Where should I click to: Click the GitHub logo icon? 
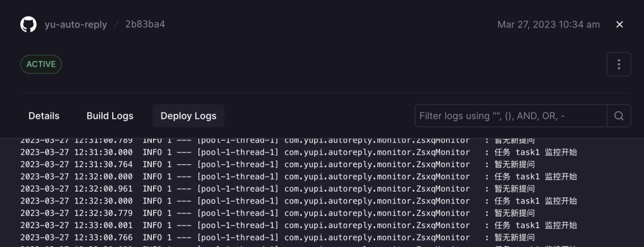(28, 24)
